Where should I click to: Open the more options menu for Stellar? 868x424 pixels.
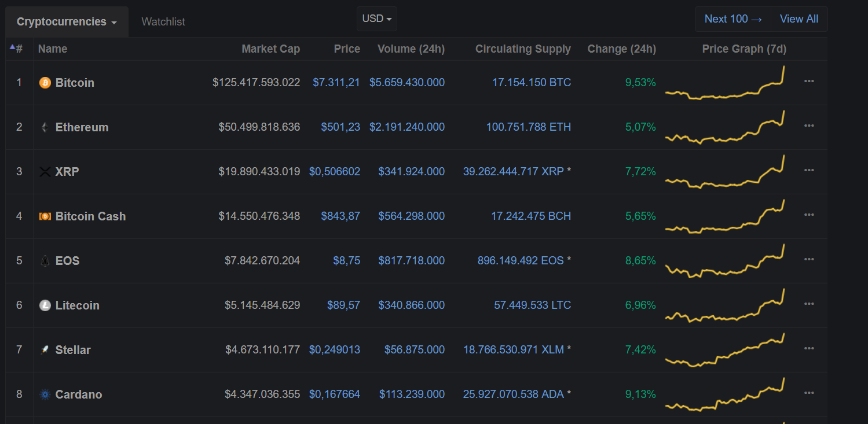pyautogui.click(x=809, y=348)
